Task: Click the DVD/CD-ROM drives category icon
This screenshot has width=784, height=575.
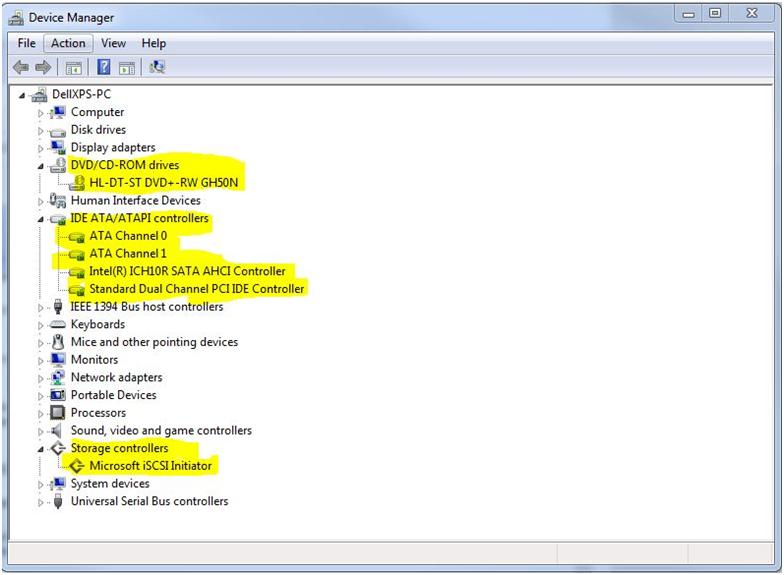Action: (57, 165)
